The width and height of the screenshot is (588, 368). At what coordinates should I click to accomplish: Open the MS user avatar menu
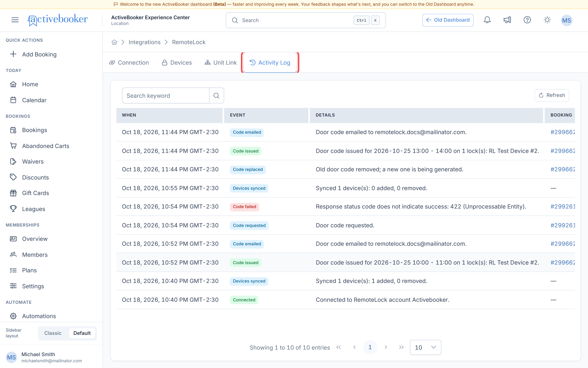point(566,20)
